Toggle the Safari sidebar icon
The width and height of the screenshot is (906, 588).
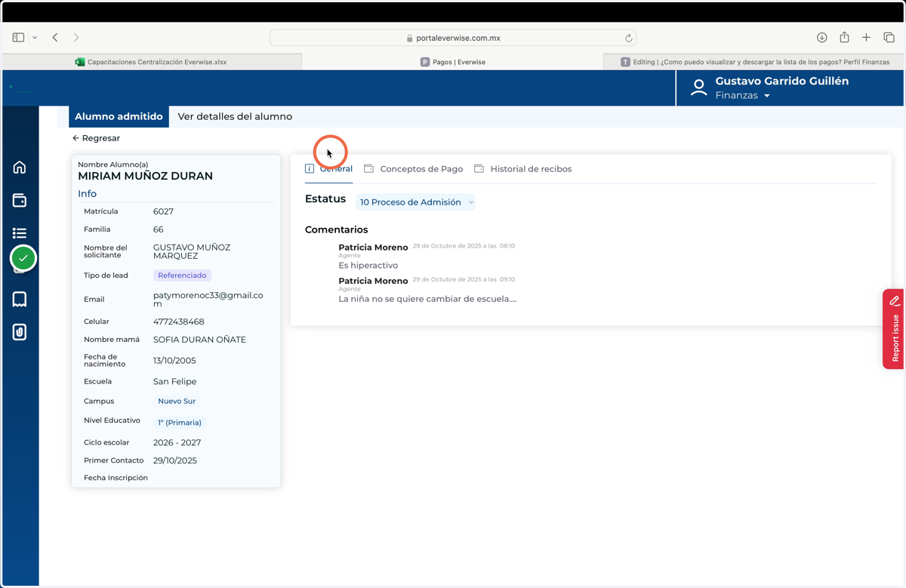click(x=18, y=38)
